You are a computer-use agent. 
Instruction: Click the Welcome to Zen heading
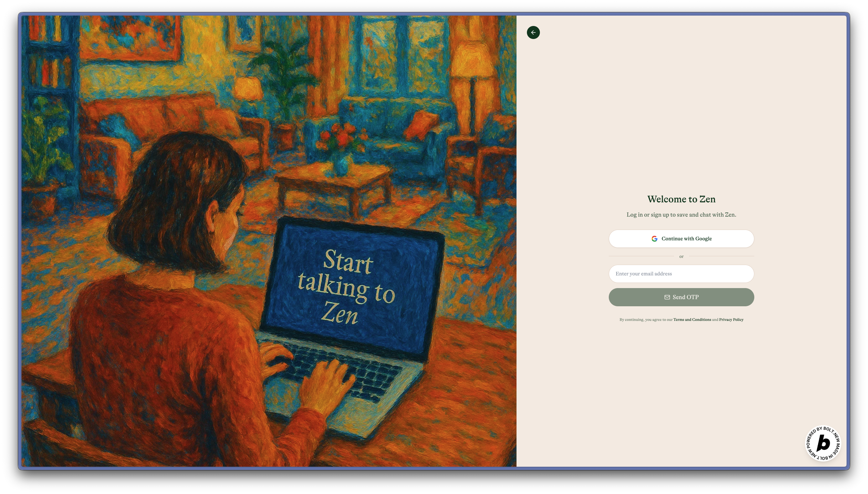(x=681, y=199)
